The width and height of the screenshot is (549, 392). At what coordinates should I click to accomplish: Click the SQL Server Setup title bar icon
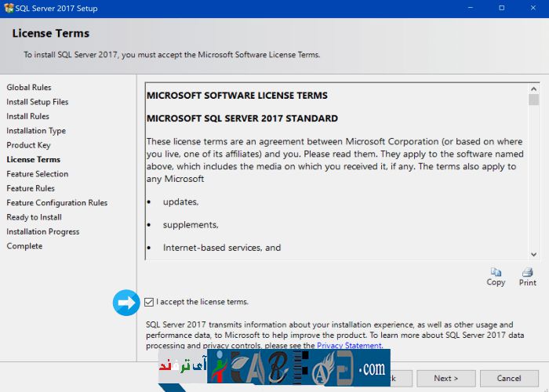tap(9, 8)
